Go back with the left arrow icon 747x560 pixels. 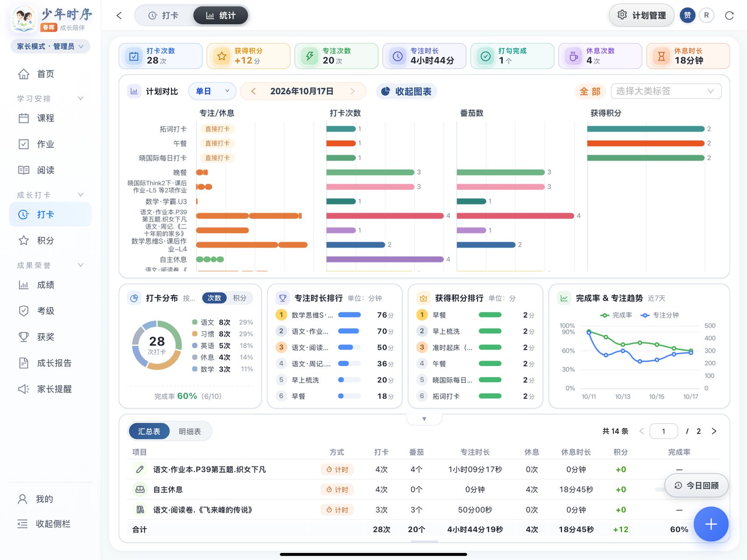(119, 15)
